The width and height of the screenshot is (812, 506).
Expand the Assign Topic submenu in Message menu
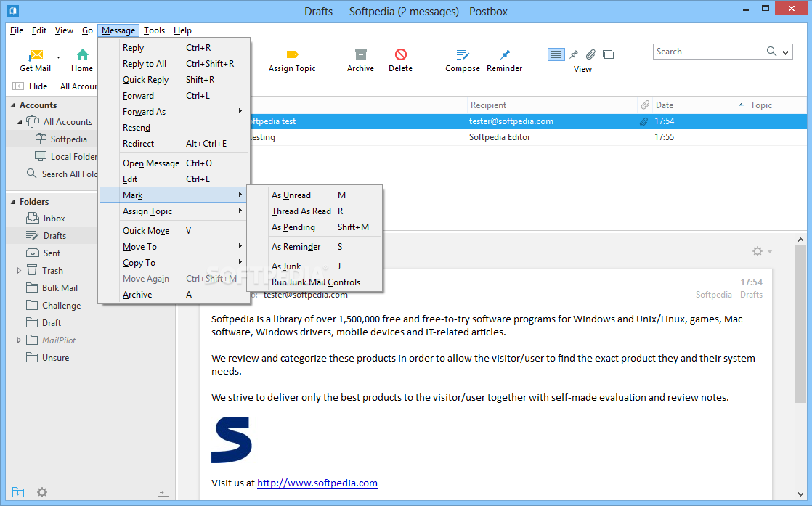(174, 211)
